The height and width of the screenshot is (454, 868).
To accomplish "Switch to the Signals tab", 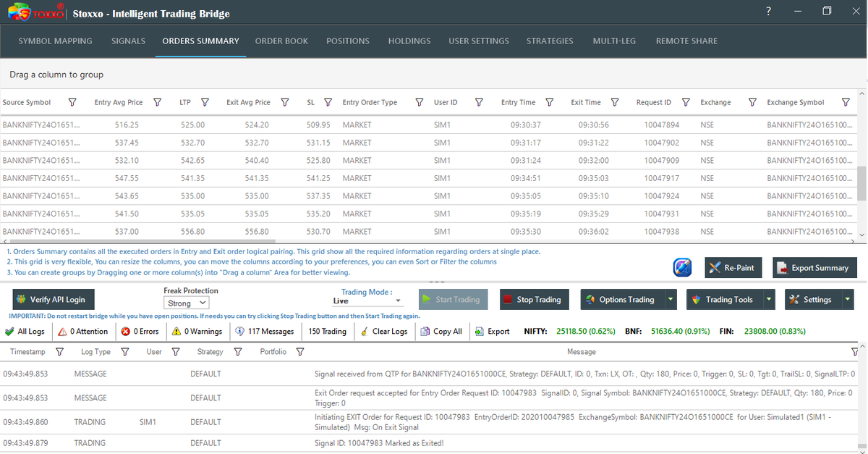I will click(x=128, y=41).
